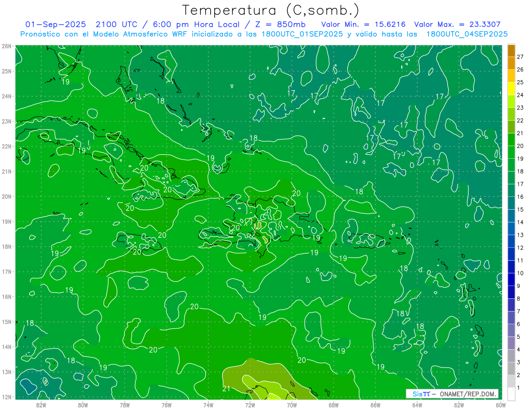Click the 'Valor Max. = 23.3307' text
532x411 pixels.
click(457, 24)
